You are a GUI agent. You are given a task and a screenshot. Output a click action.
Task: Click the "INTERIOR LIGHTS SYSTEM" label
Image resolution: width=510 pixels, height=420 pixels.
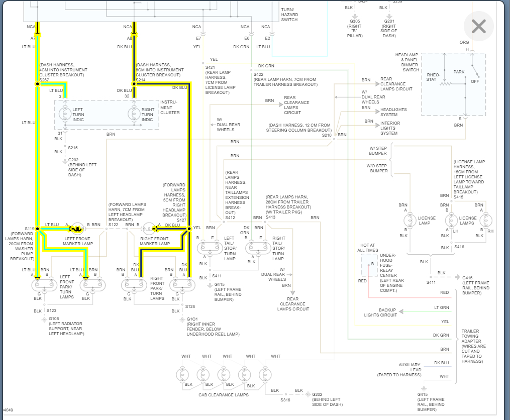pyautogui.click(x=390, y=128)
